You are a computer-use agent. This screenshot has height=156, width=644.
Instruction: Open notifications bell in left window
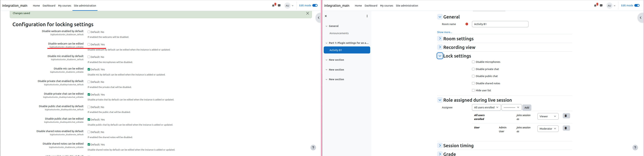[x=273, y=6]
